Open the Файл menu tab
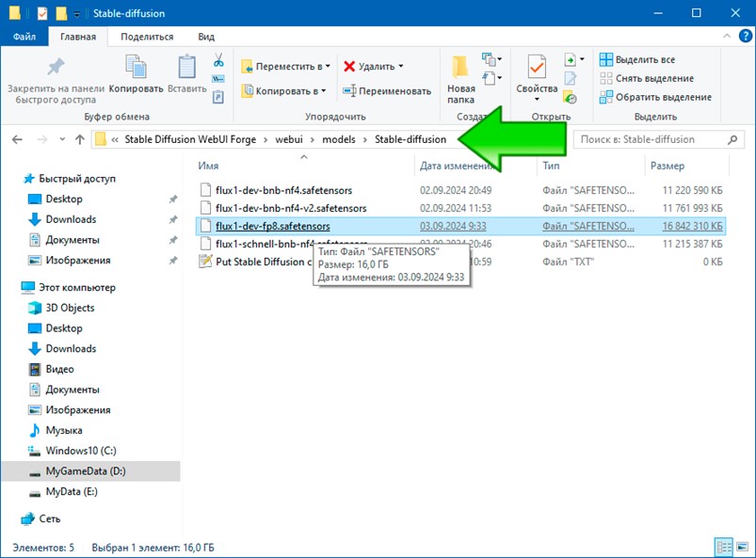Screen dimensions: 756x558 tap(24, 37)
